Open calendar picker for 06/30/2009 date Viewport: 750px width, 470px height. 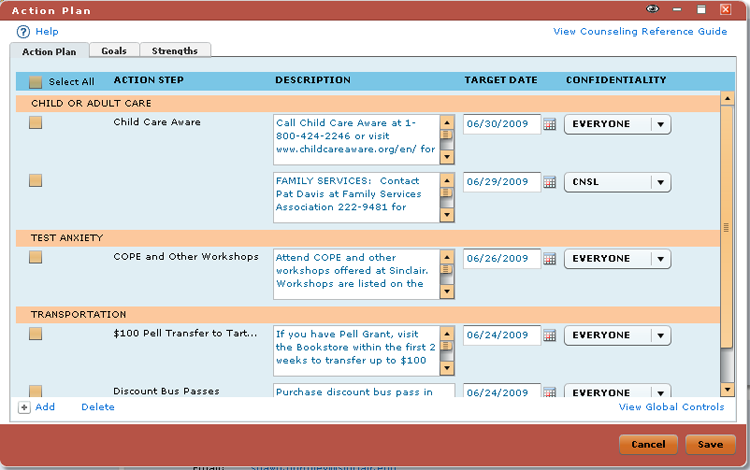(x=549, y=125)
